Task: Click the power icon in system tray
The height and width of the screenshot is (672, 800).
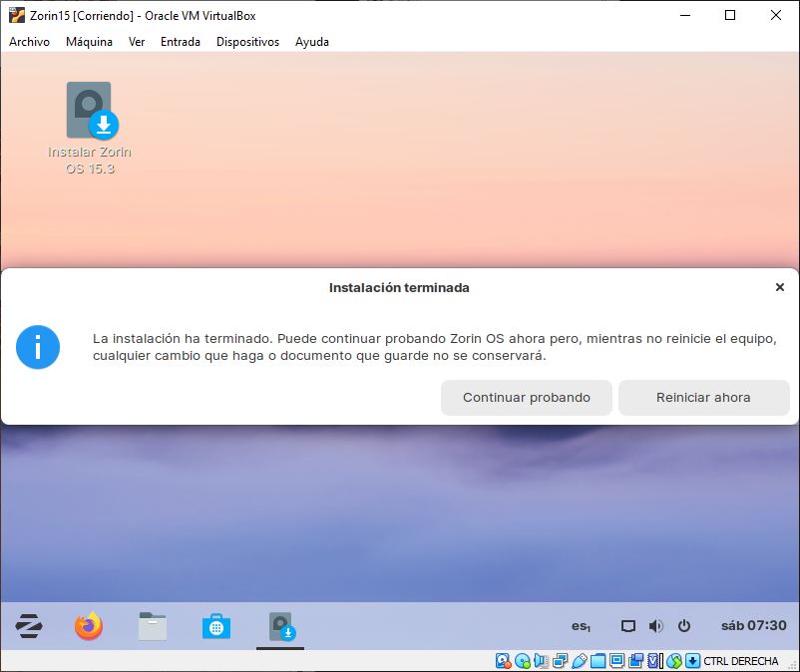Action: [684, 626]
